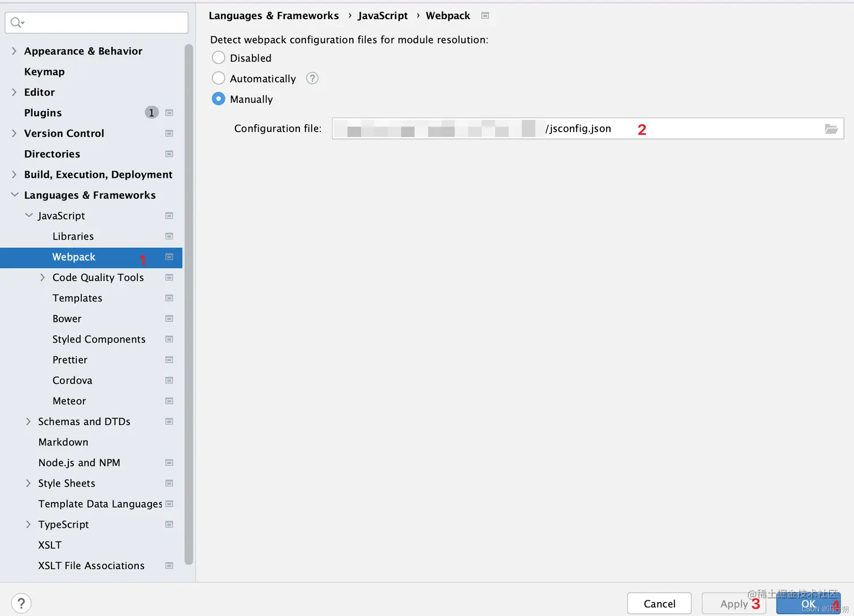854x616 pixels.
Task: Select the Meteor settings item
Action: 69,401
